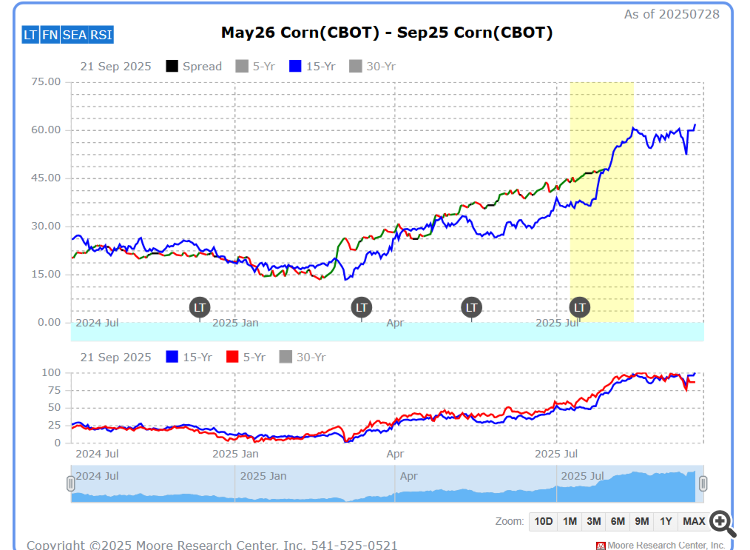The height and width of the screenshot is (550, 750).
Task: Click the 'As of 20250728' date text
Action: click(x=672, y=14)
